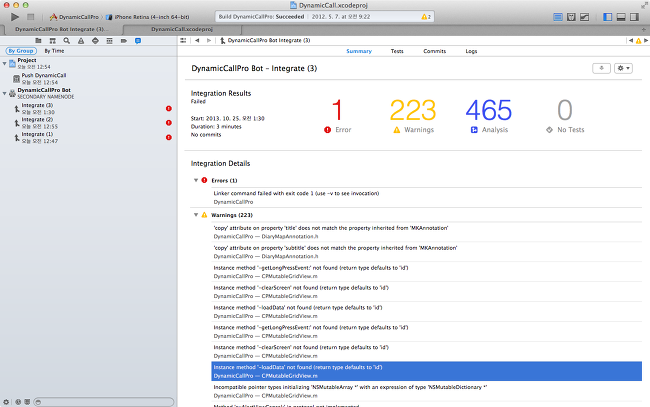The image size is (650, 407).
Task: Select the Incompatible pointer types warning
Action: [x=427, y=391]
